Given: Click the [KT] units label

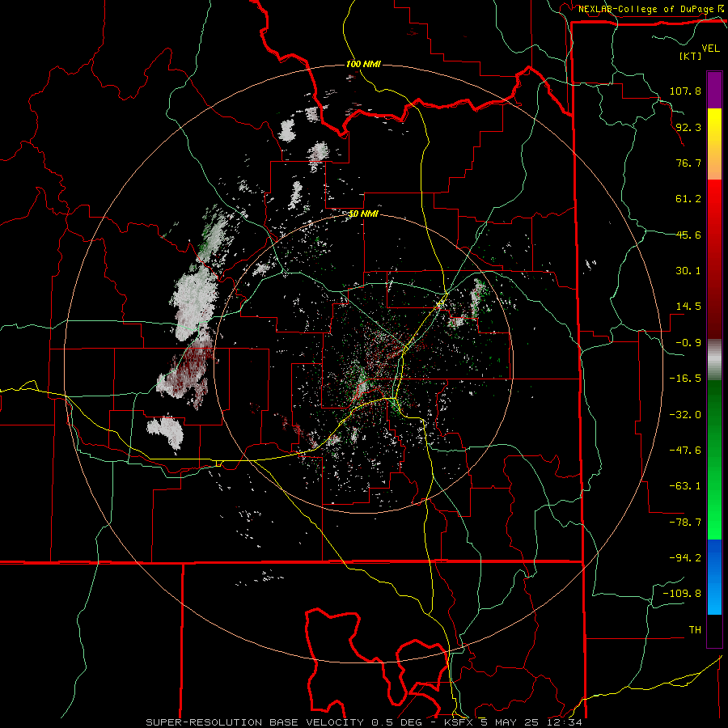Looking at the screenshot, I should pyautogui.click(x=690, y=56).
